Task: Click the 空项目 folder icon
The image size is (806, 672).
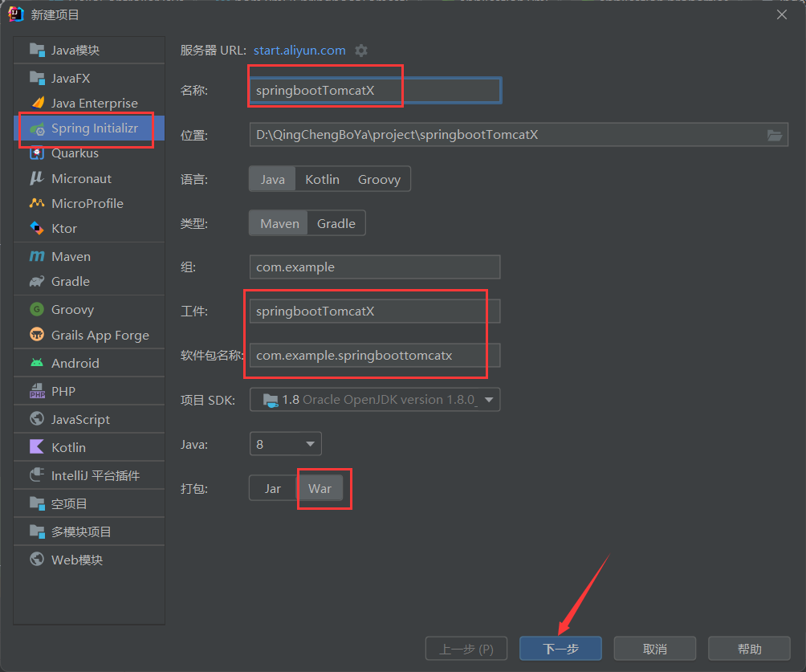Action: coord(37,503)
